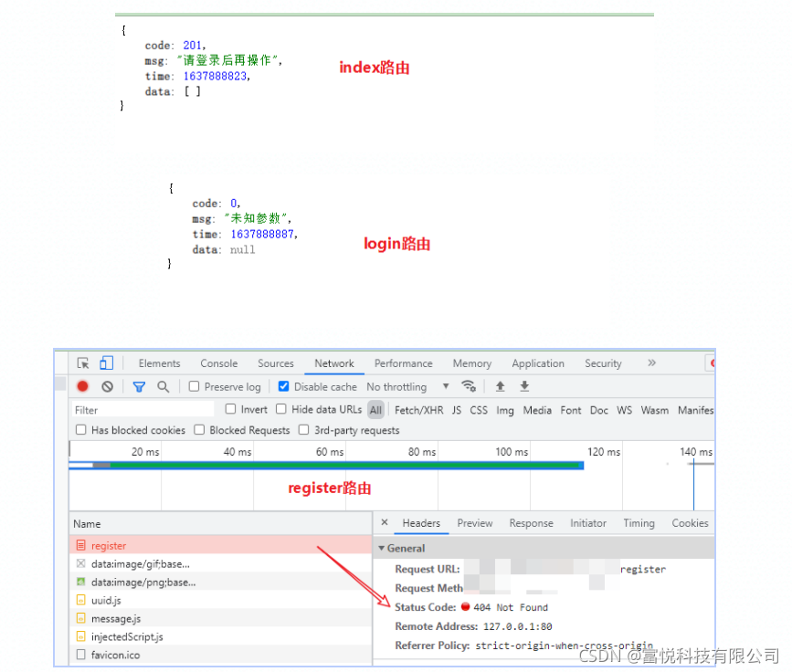Switch to the Performance tab
792x672 pixels.
click(403, 362)
